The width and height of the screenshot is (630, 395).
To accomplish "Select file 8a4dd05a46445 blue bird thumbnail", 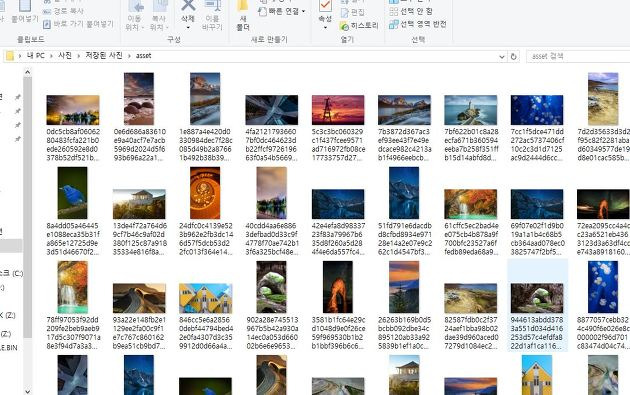I will (x=72, y=193).
